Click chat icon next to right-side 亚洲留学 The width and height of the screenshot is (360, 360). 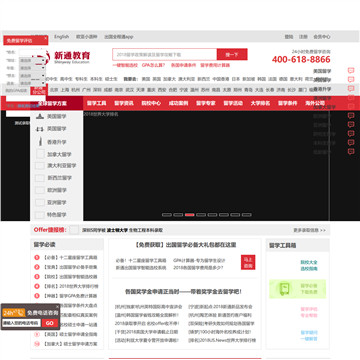coord(351,125)
